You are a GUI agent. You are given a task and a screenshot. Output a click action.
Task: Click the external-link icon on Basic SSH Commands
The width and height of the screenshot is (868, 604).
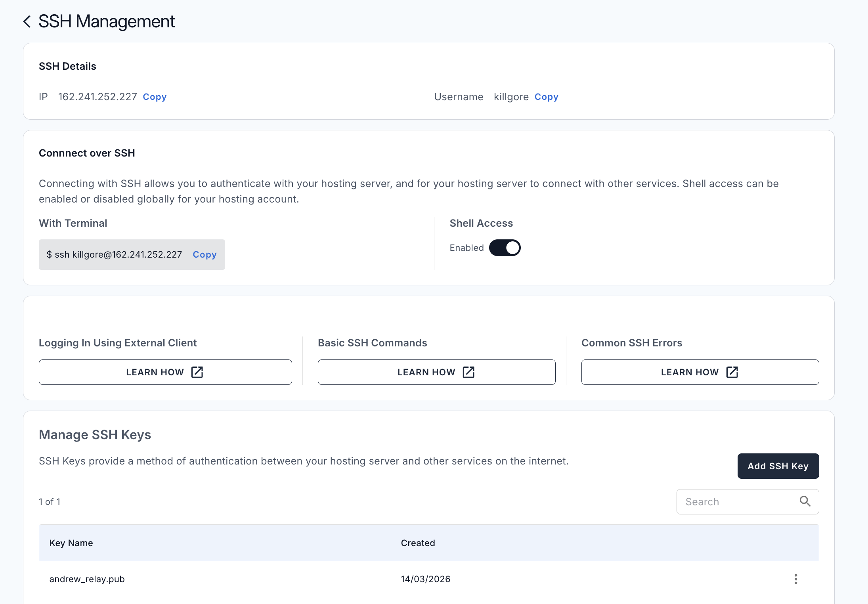point(468,372)
